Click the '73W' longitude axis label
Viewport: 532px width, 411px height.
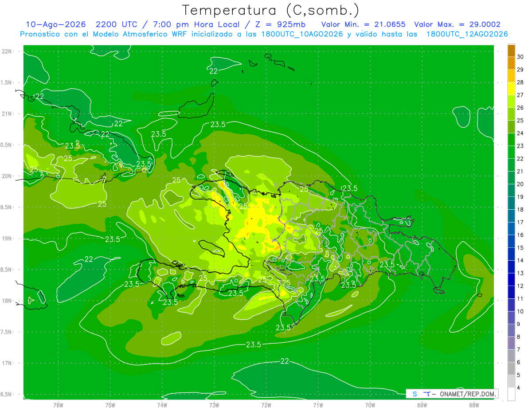(214, 405)
